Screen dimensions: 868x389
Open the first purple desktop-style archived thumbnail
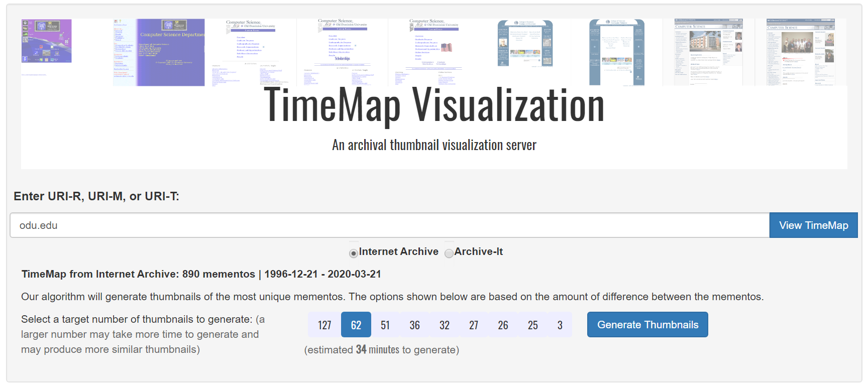point(47,41)
